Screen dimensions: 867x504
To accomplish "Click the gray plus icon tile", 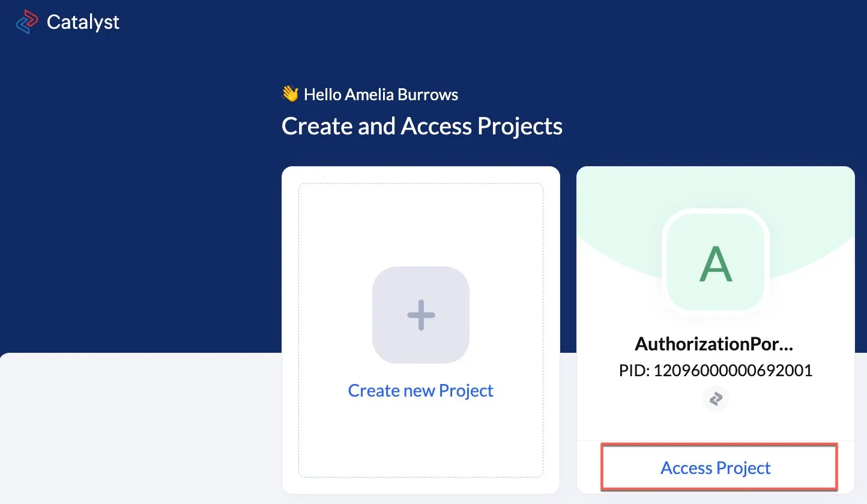I will coord(421,315).
